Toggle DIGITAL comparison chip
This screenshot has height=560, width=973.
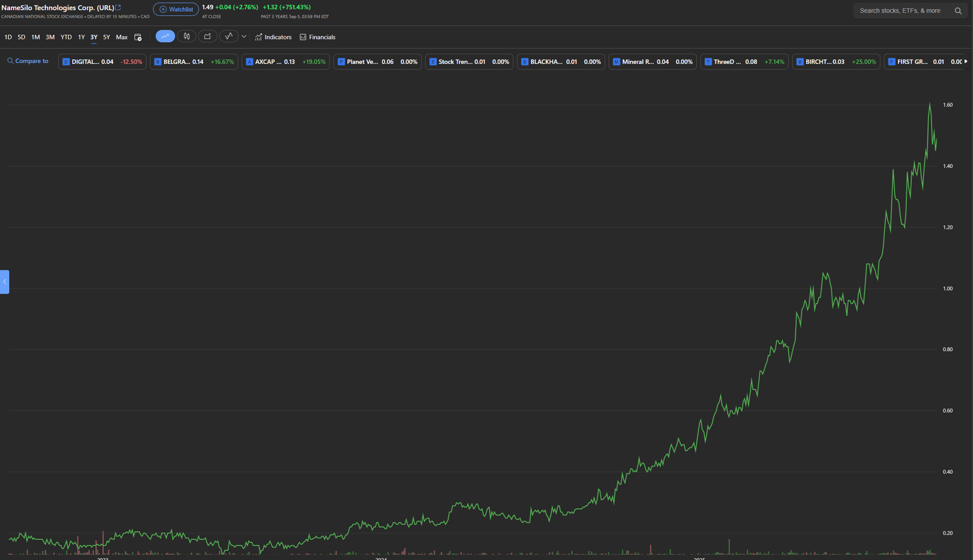[102, 62]
